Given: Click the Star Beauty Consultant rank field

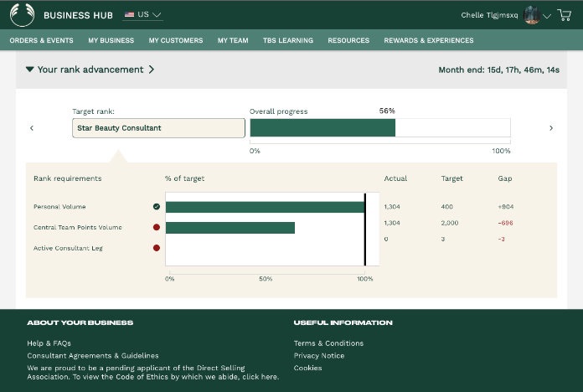Looking at the screenshot, I should click(159, 128).
